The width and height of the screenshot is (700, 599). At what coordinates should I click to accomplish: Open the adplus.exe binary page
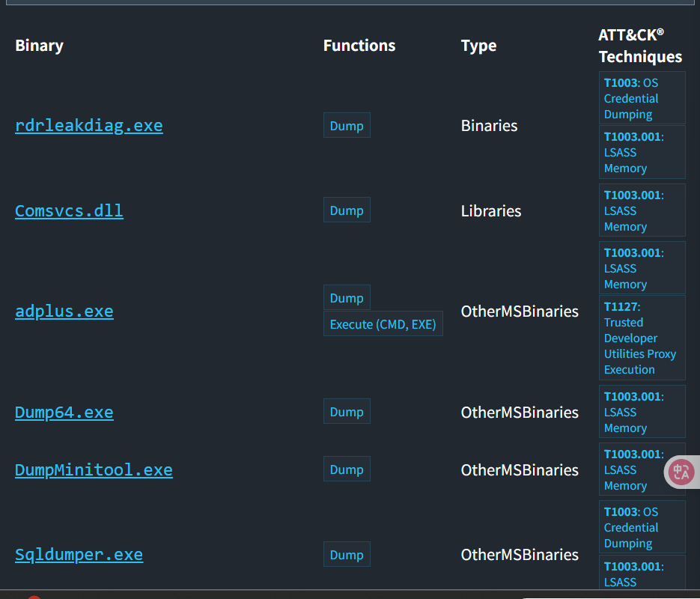pyautogui.click(x=64, y=311)
